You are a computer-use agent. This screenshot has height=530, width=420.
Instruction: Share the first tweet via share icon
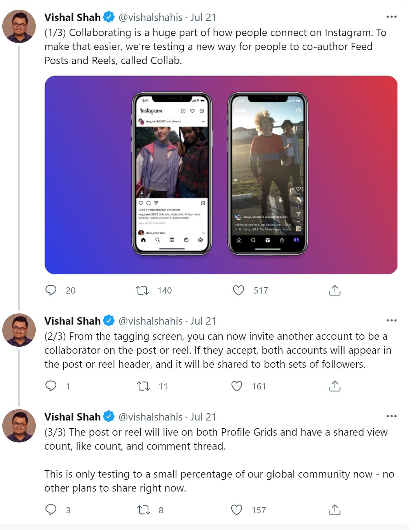click(335, 290)
